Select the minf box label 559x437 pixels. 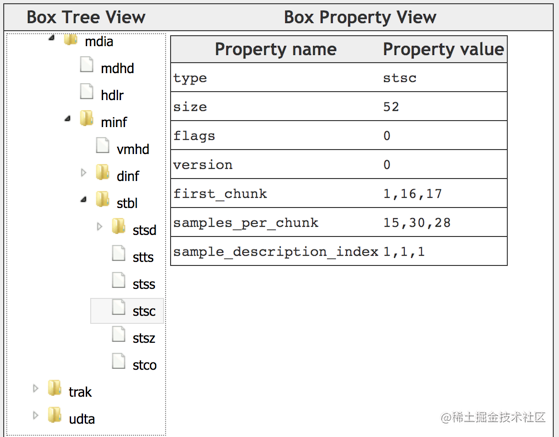(x=114, y=122)
